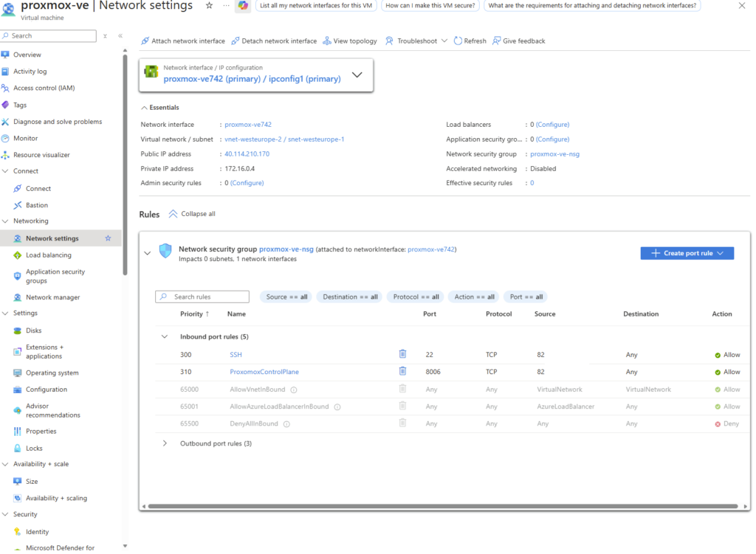756x554 pixels.
Task: Click info icon next to DenyAllInBound
Action: coord(286,424)
